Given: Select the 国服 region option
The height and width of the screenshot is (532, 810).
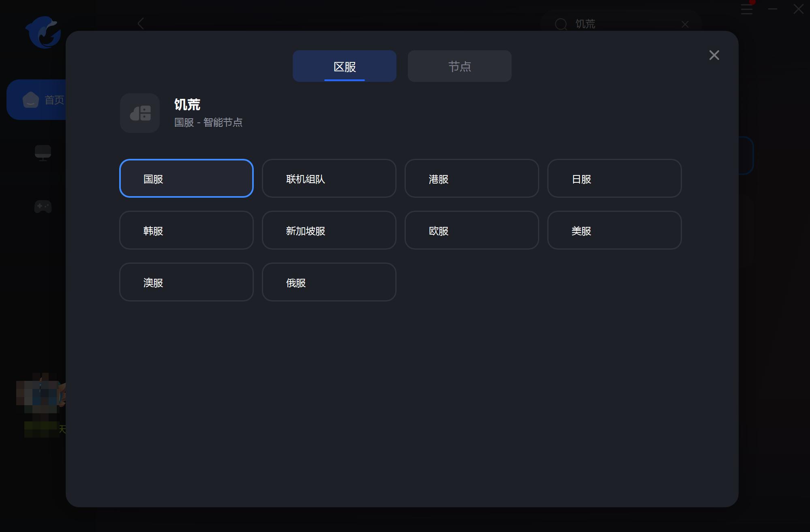Looking at the screenshot, I should tap(186, 178).
